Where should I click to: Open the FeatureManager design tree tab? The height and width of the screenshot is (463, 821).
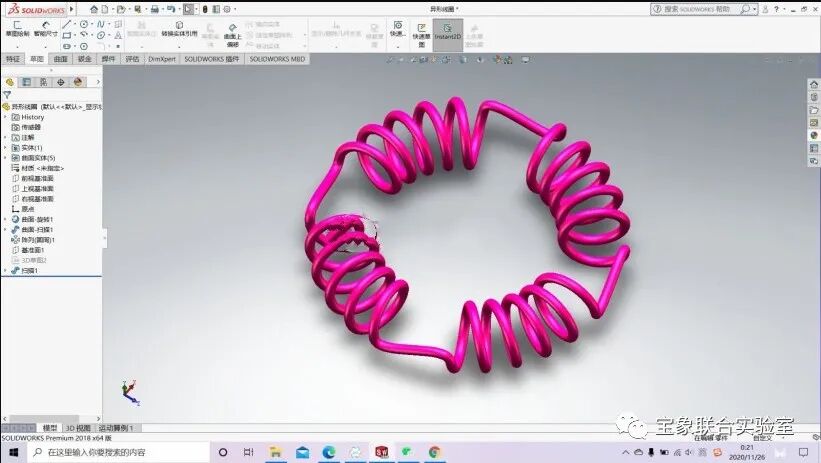click(x=9, y=82)
